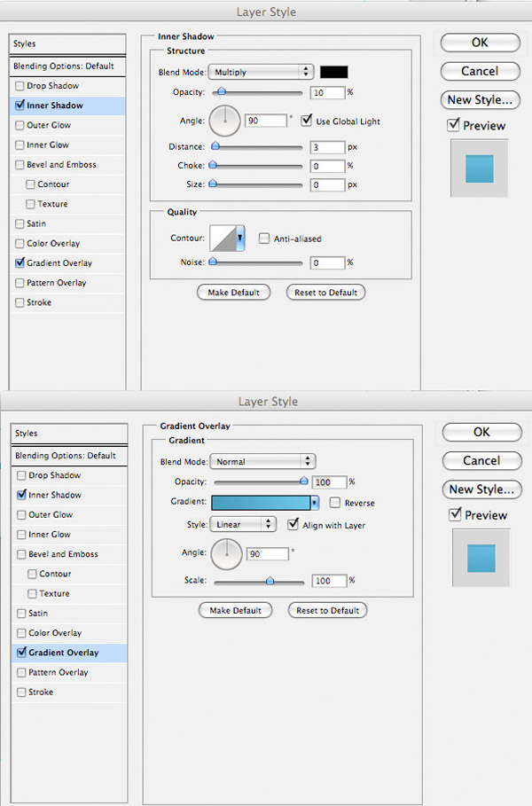The image size is (532, 806).
Task: Open gradient picker dropdown arrow
Action: click(x=315, y=502)
